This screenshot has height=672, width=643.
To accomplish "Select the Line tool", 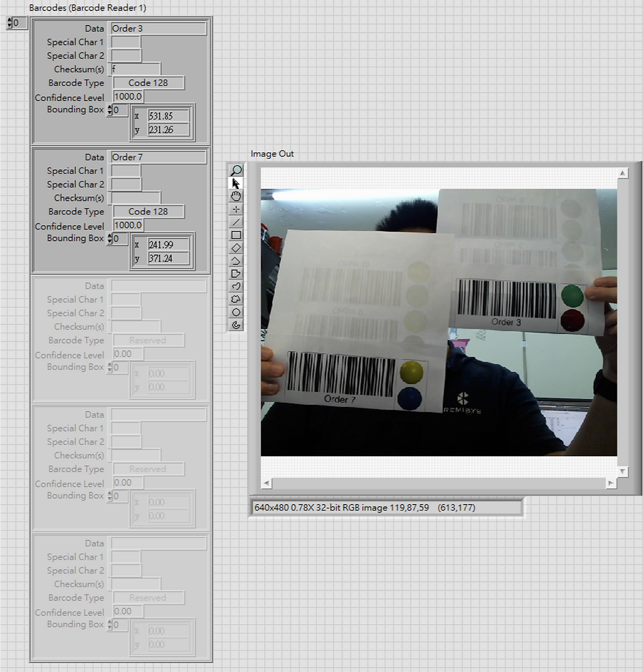I will point(236,222).
